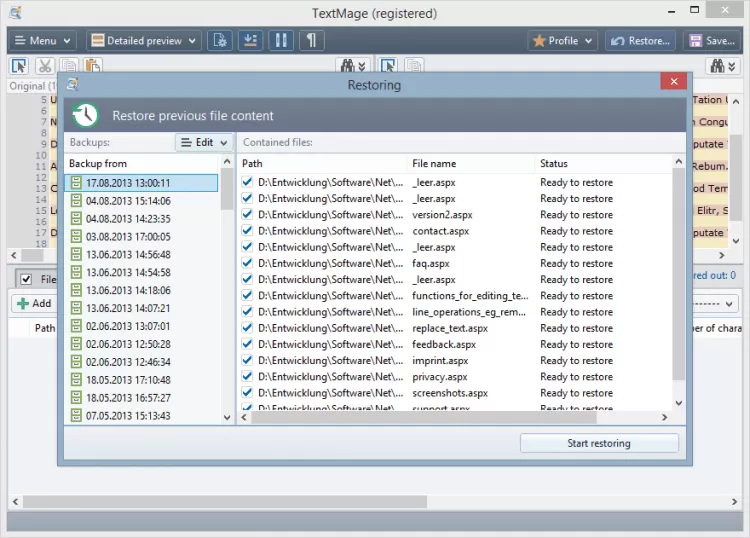
Task: Click the download arrow toolbar icon
Action: point(251,41)
